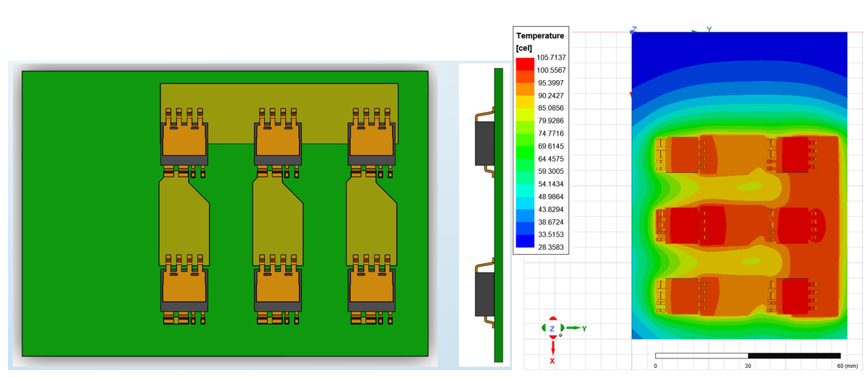
Task: Click the 28.3583 minimum legend value
Action: point(551,247)
